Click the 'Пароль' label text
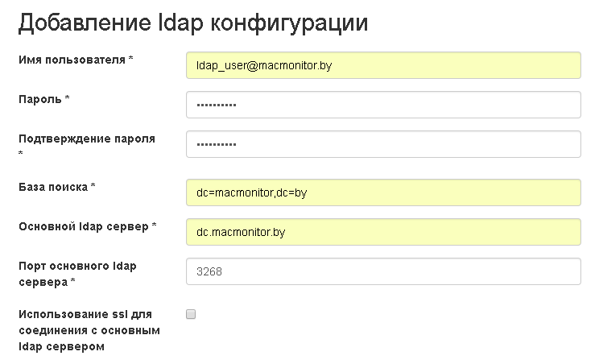This screenshot has height=364, width=599. point(39,99)
